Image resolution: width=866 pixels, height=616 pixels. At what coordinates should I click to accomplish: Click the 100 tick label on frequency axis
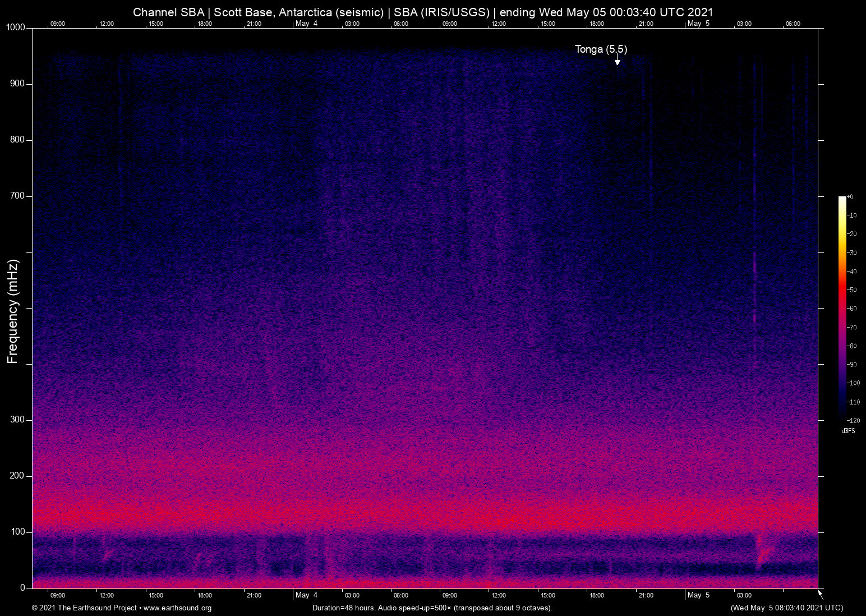click(x=17, y=532)
